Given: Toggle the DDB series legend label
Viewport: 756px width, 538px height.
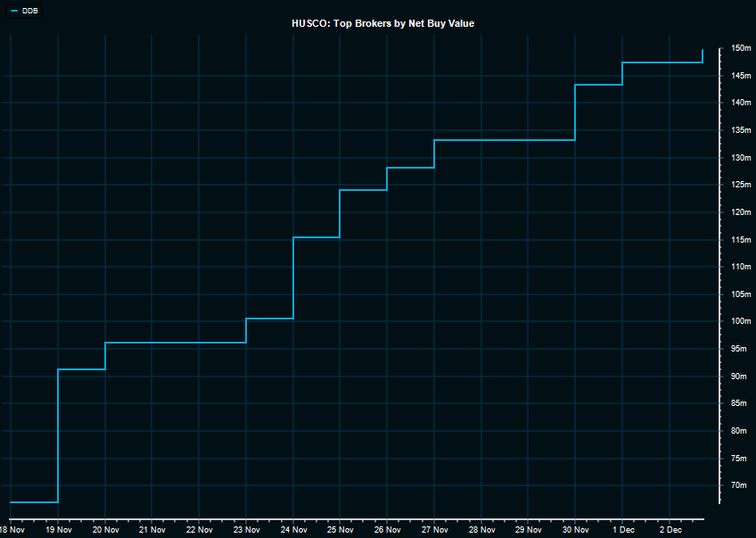Looking at the screenshot, I should click(30, 11).
